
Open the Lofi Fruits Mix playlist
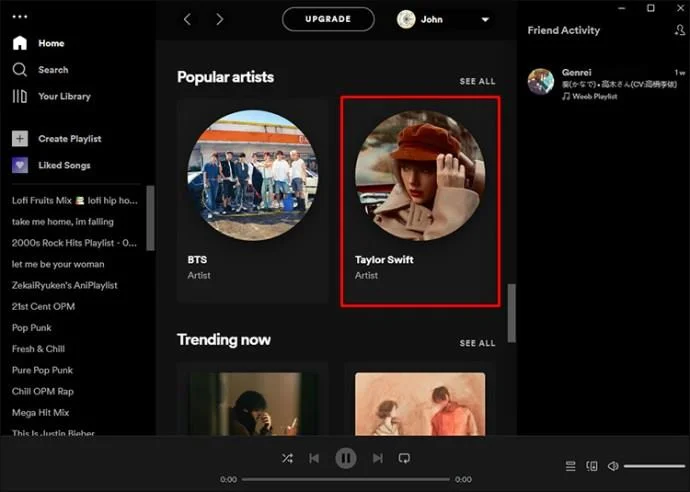[75, 201]
